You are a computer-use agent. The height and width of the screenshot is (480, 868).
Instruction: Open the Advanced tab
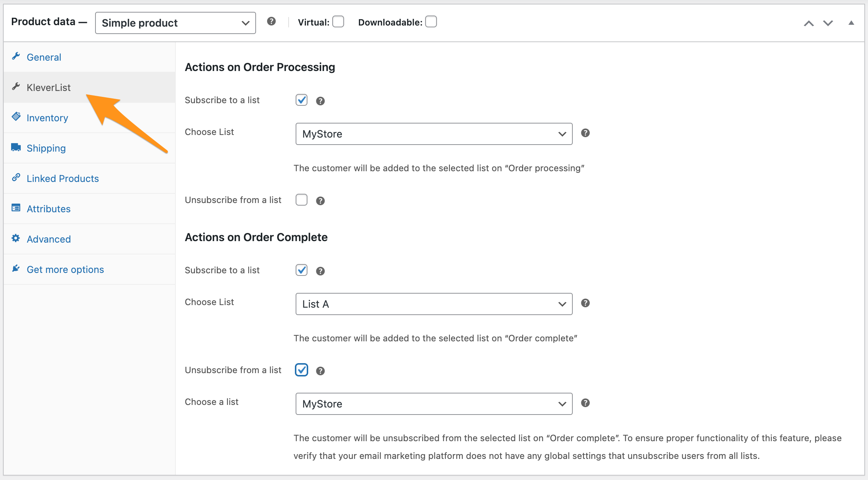(x=89, y=239)
